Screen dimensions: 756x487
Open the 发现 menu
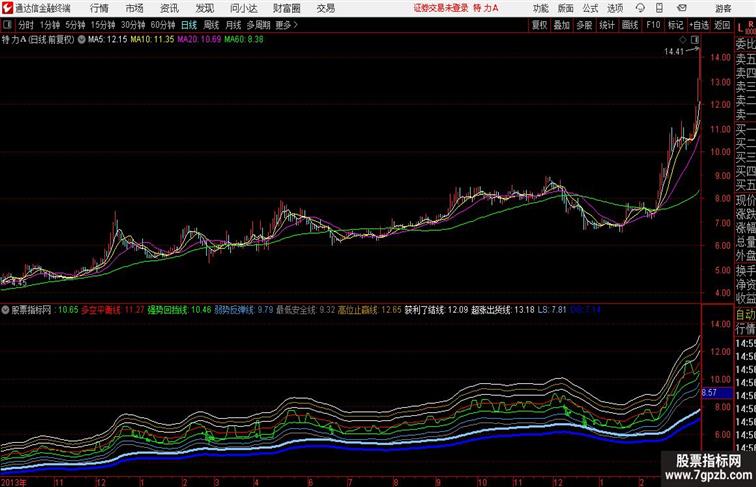click(x=204, y=8)
